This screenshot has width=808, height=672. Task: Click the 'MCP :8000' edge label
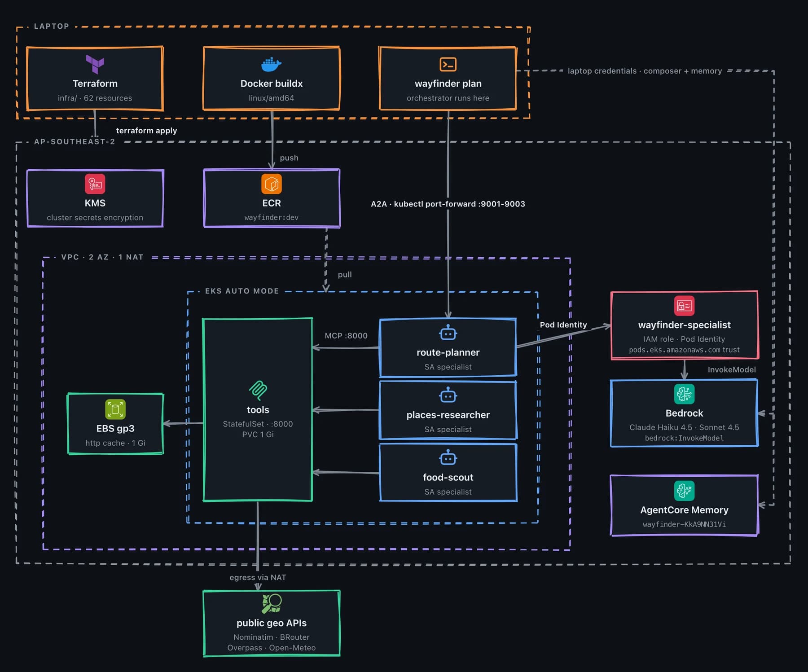point(346,335)
